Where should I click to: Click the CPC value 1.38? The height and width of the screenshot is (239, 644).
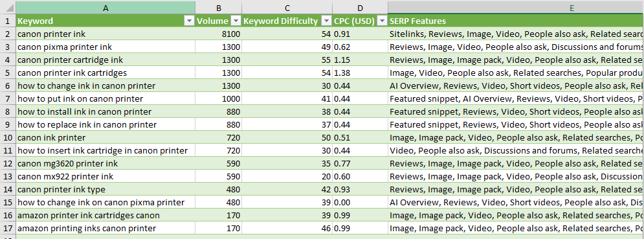[x=361, y=73]
